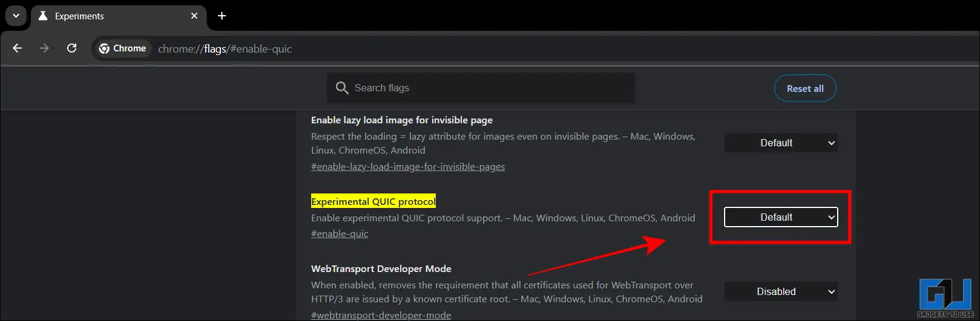Click the 'Enable experimental QUIC protocol support' description
This screenshot has height=321, width=980.
[503, 218]
